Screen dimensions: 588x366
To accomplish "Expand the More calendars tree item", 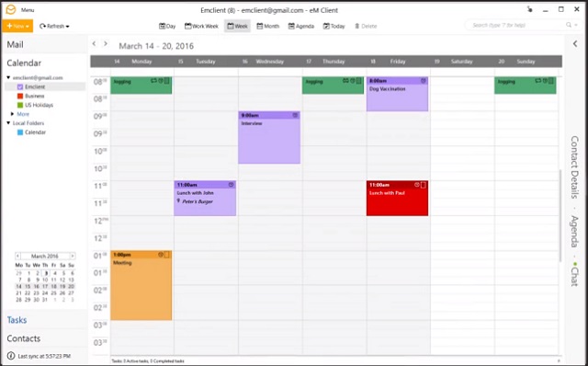I will pyautogui.click(x=12, y=114).
